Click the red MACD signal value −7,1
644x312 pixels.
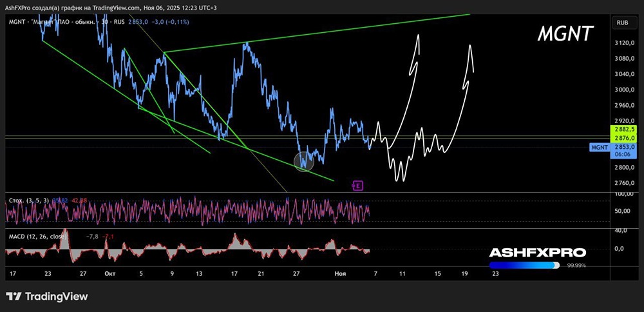click(108, 237)
